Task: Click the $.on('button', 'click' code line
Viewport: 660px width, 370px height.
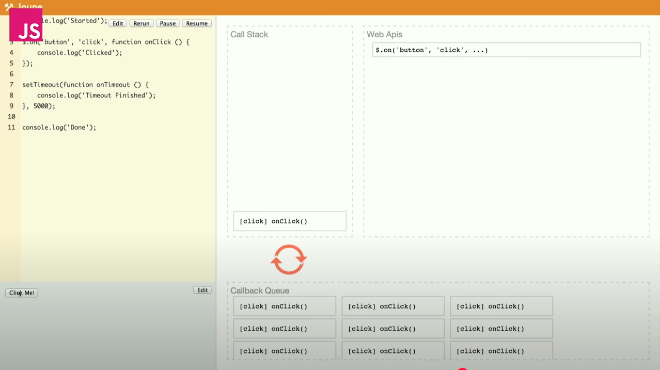Action: (x=106, y=42)
